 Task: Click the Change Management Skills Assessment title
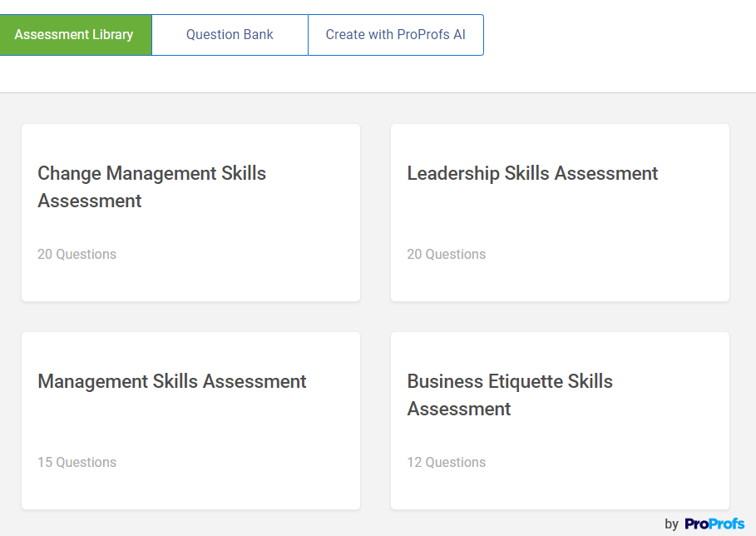[x=151, y=186]
